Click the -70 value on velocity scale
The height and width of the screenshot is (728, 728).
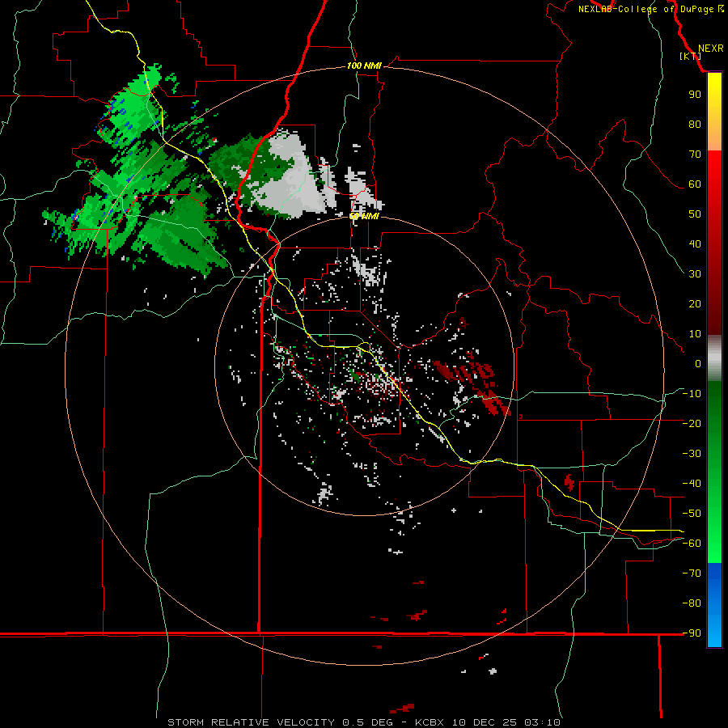tap(692, 573)
